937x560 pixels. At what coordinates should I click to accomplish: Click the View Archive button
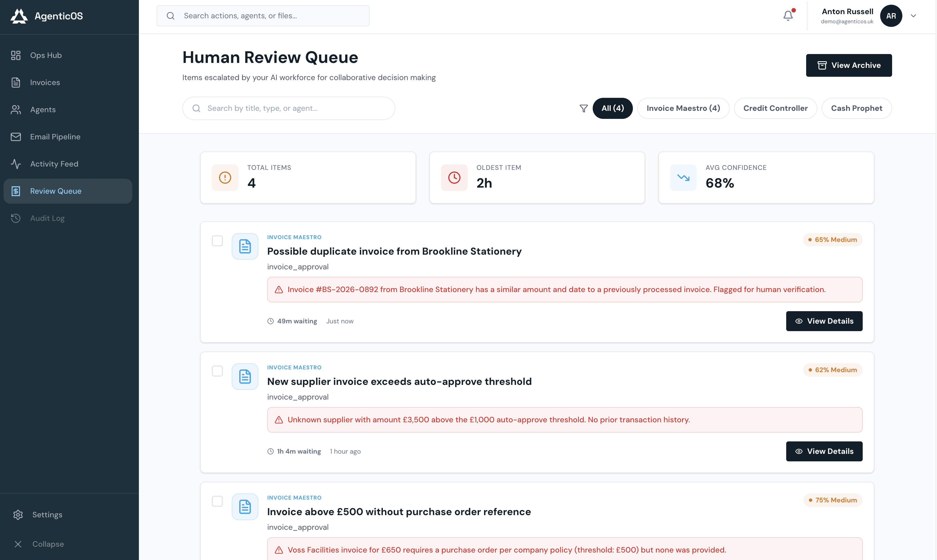click(849, 65)
